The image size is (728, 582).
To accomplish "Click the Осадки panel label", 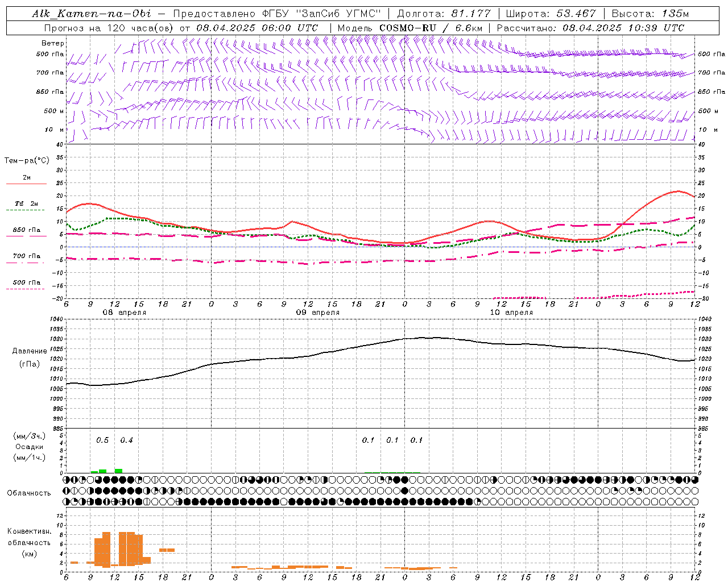I will click(30, 447).
